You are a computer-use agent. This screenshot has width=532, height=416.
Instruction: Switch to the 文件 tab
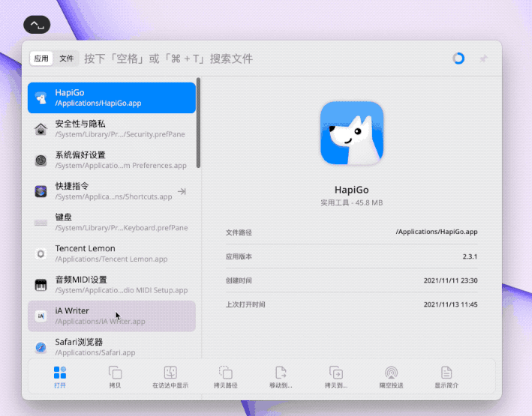(x=66, y=58)
